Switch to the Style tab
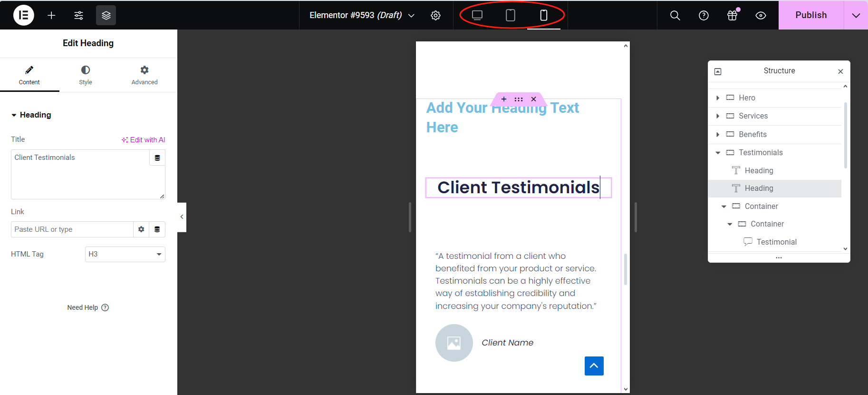 86,75
